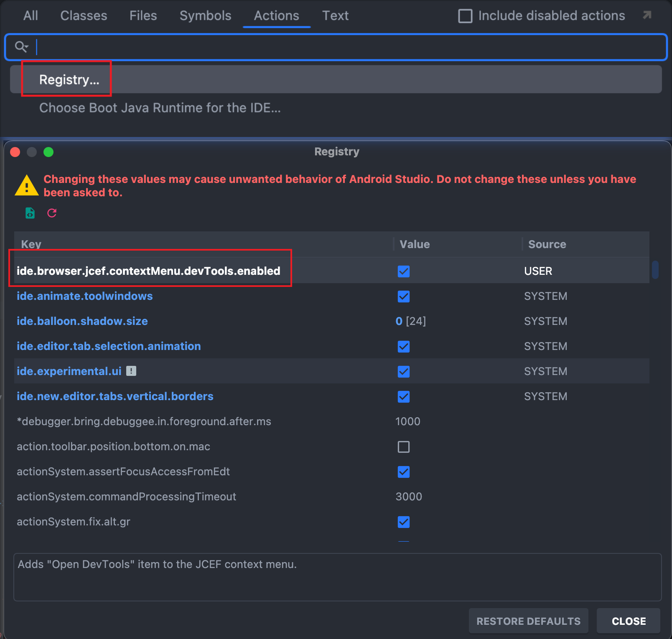
Task: Switch to the Classes tab
Action: click(x=84, y=16)
